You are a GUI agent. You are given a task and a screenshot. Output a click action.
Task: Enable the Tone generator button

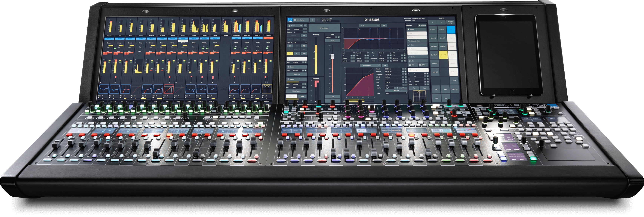pos(304,54)
